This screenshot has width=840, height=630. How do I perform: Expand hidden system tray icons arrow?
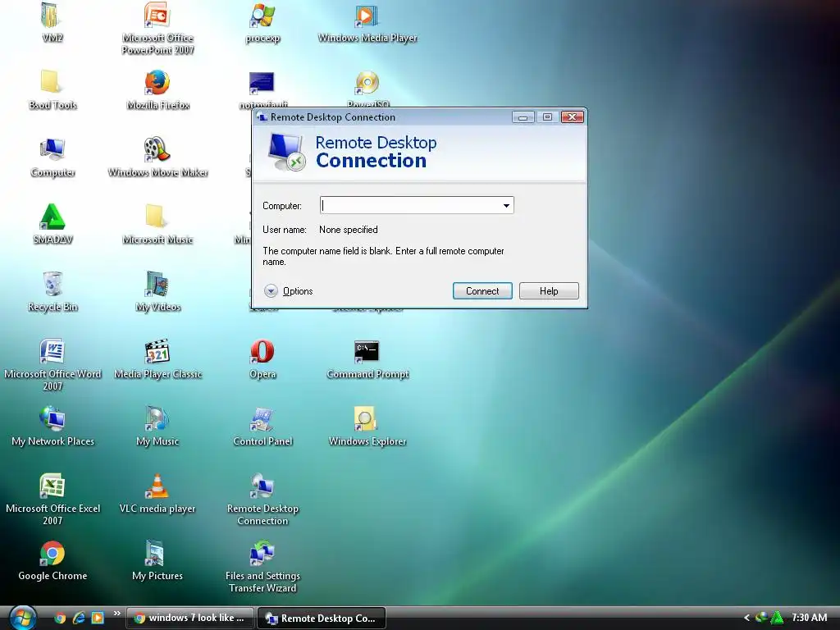pos(746,618)
